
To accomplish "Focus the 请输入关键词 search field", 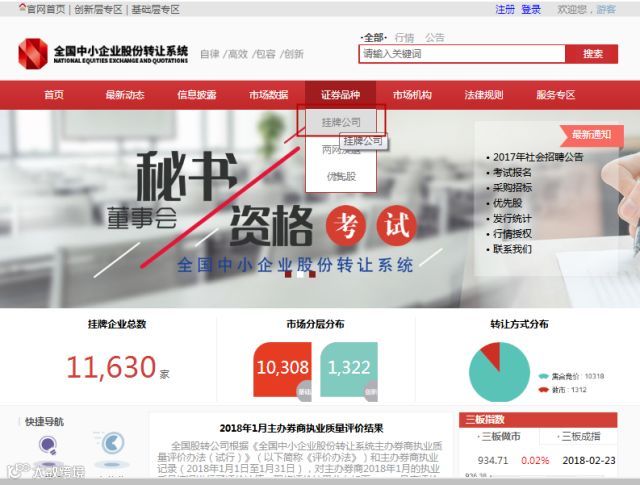I will pyautogui.click(x=462, y=54).
